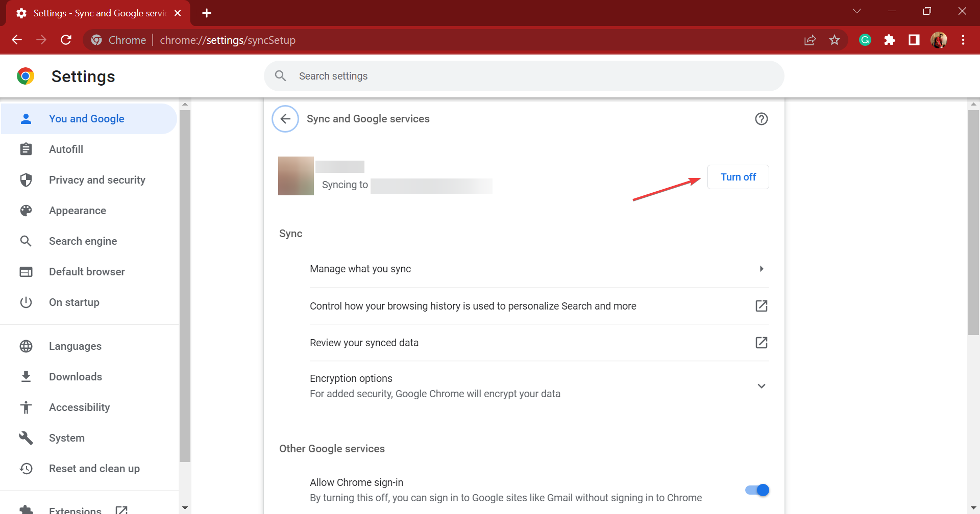Click the Turn off sync button

(738, 177)
